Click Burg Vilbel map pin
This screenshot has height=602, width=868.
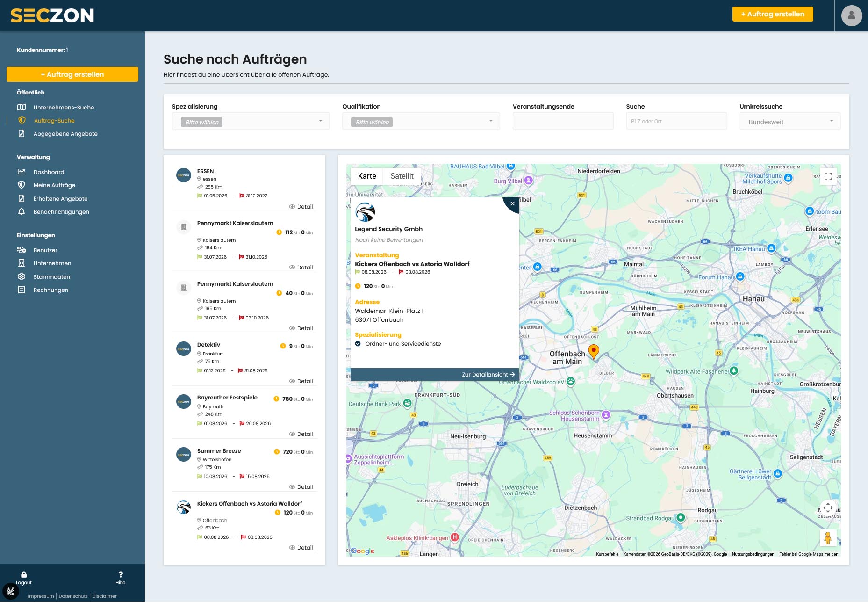tap(528, 180)
